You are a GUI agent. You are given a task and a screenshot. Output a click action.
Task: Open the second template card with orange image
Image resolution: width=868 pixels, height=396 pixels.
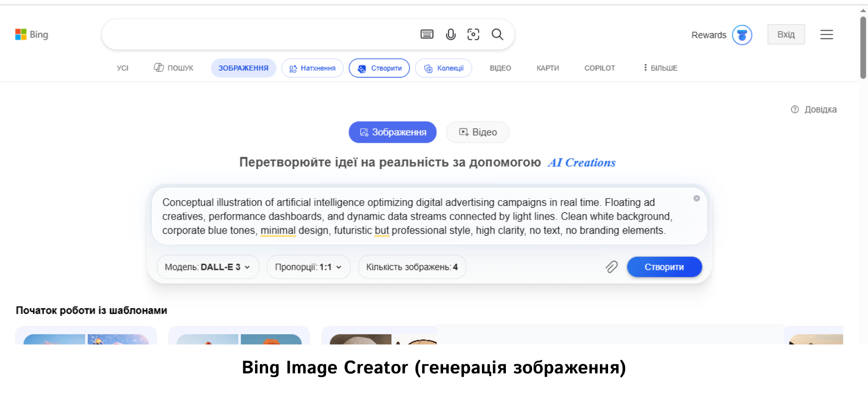[x=239, y=335]
